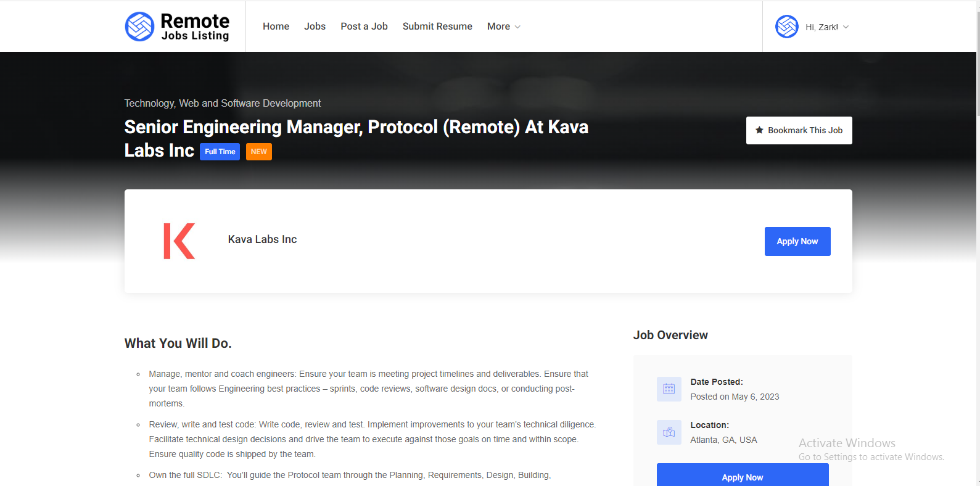Click the Technology, Web and Software Development category
Screen dimensions: 980x486
[x=223, y=103]
